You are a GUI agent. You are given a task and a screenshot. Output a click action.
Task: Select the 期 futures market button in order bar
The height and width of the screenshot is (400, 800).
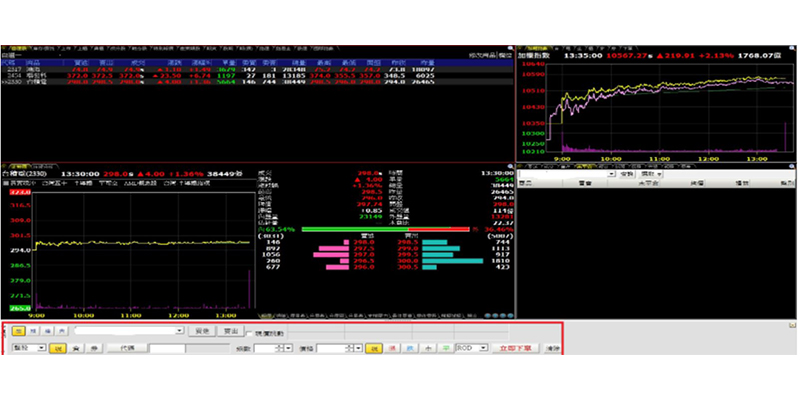coord(33,331)
